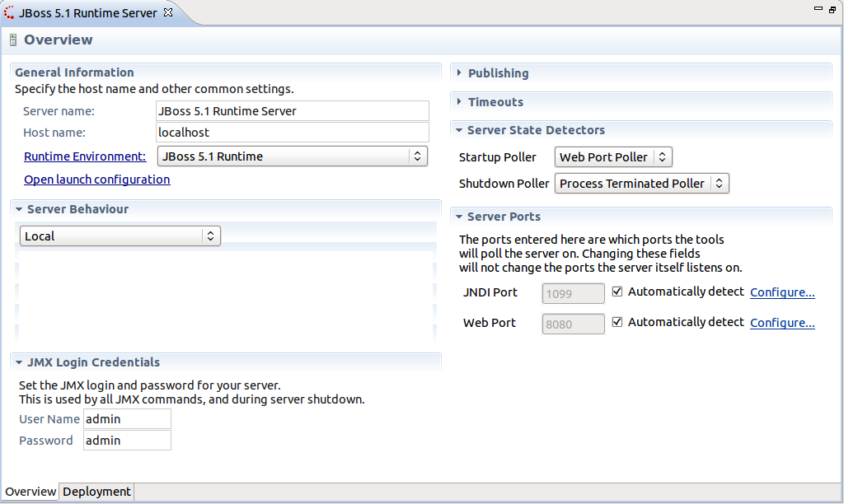844x504 pixels.
Task: Switch to the Deployment tab
Action: (96, 492)
